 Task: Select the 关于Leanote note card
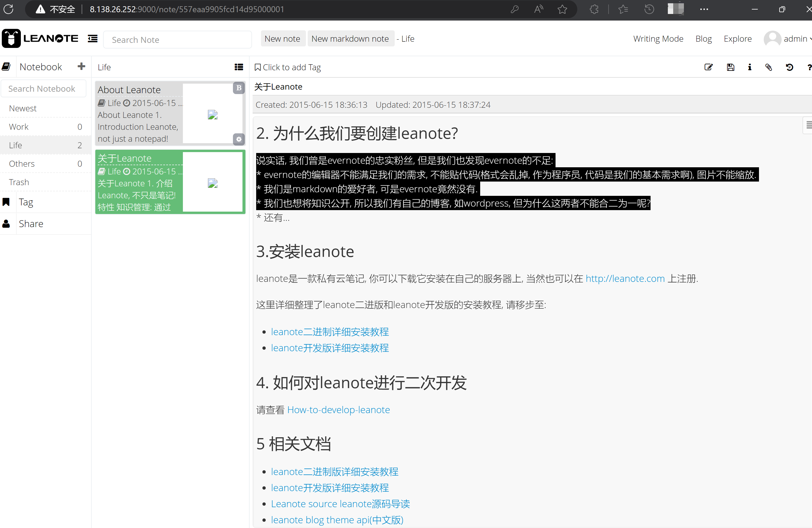coord(170,182)
